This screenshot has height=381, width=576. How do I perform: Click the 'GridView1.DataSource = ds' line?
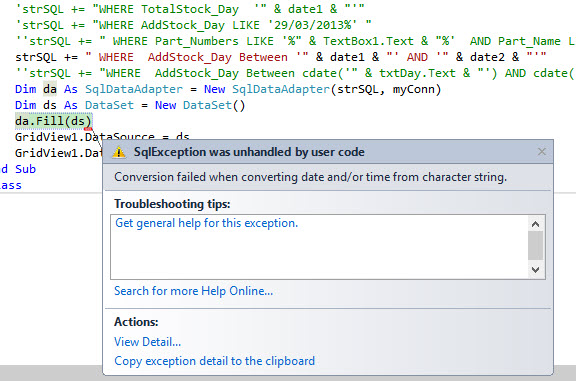click(102, 137)
